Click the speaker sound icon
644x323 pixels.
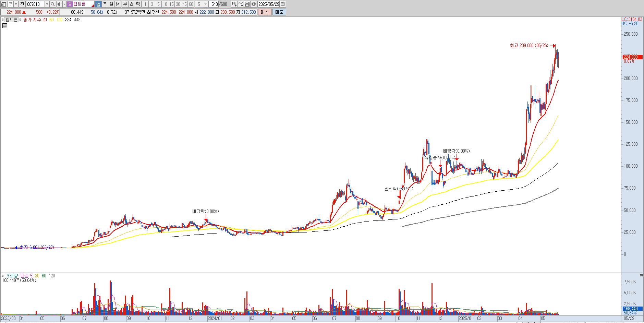coord(59,4)
